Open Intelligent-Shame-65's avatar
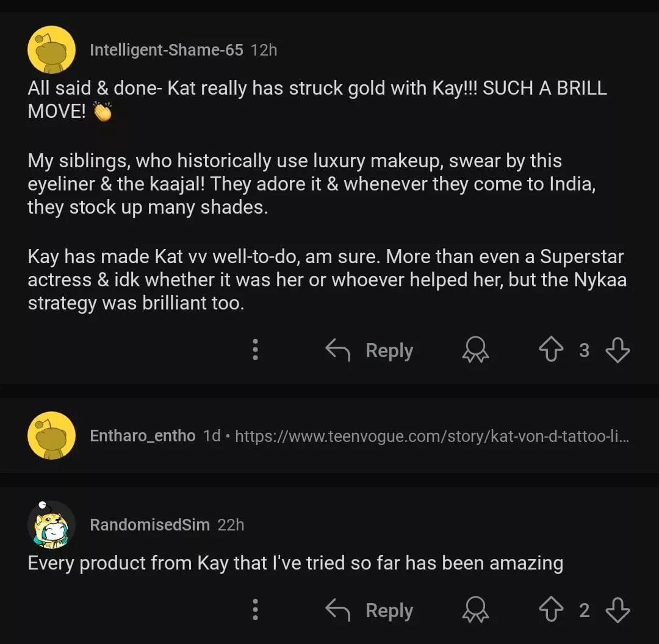 click(x=51, y=49)
